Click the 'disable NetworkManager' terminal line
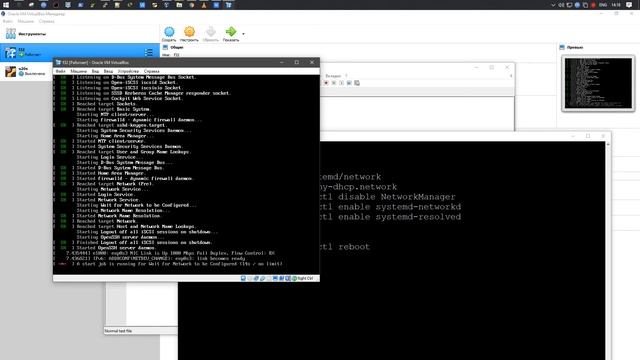 pyautogui.click(x=388, y=197)
